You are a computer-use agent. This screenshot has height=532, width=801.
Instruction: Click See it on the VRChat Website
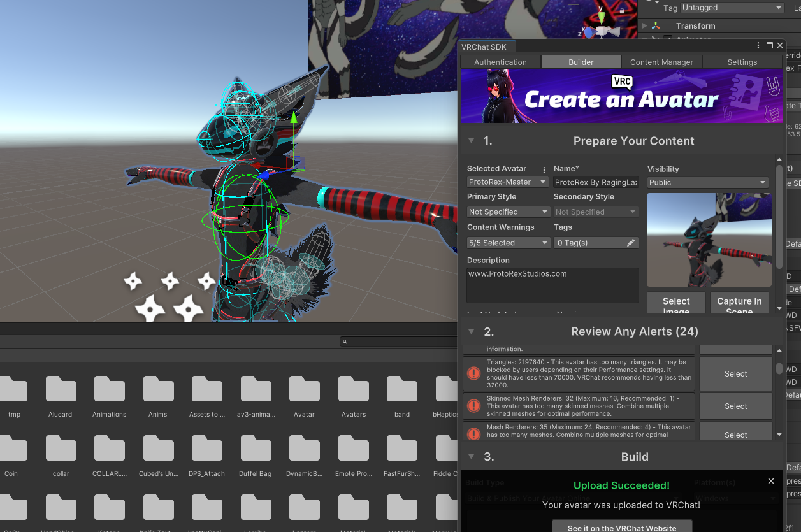pyautogui.click(x=622, y=528)
